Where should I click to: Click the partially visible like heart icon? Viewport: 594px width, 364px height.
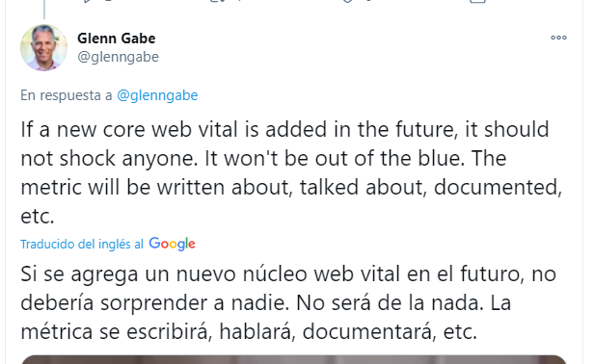[x=348, y=1]
